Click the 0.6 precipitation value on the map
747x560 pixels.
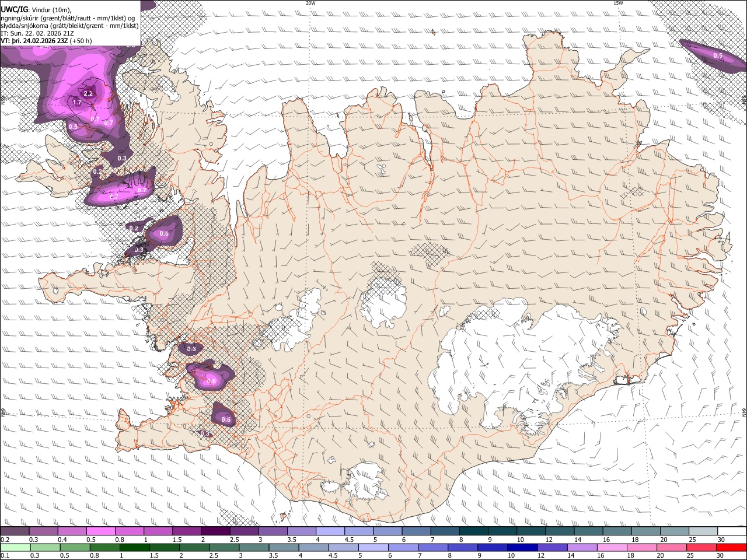tap(211, 381)
